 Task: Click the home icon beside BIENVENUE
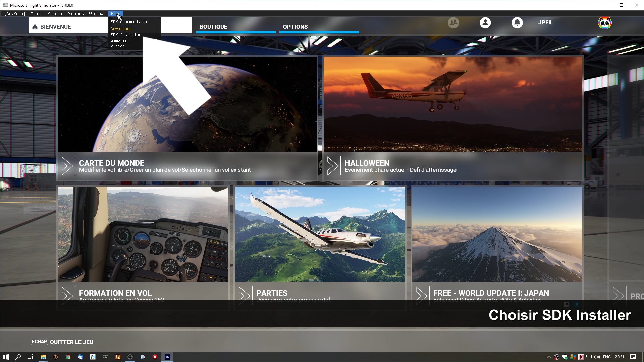tap(35, 27)
